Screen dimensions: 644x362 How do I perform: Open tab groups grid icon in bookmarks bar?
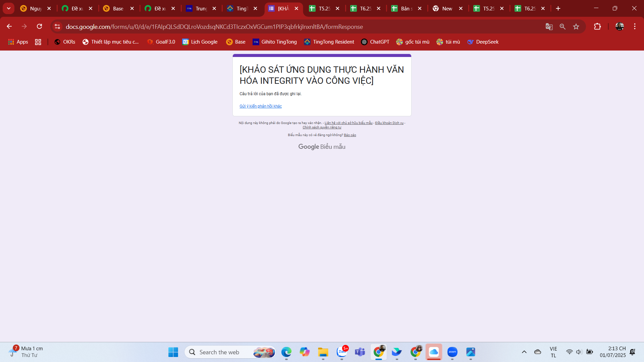pyautogui.click(x=38, y=42)
